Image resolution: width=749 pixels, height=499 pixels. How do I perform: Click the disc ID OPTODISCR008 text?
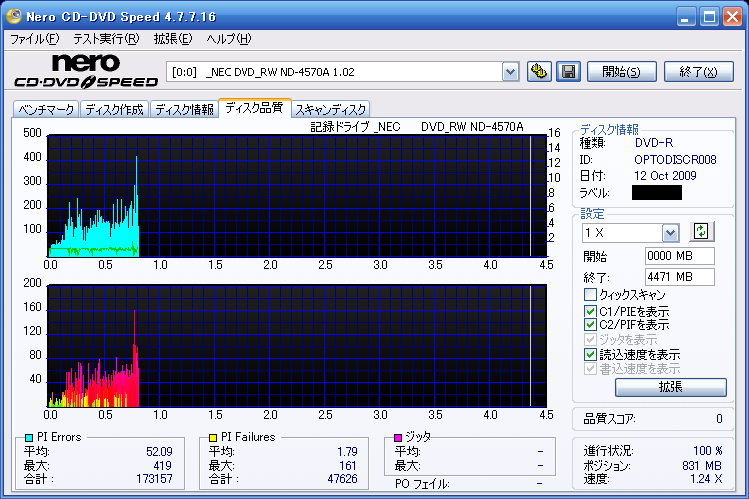click(x=675, y=159)
